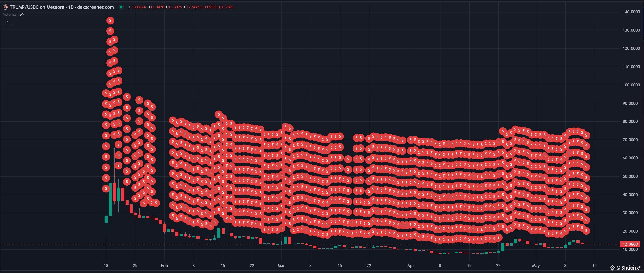
Task: Click the May label on the time axis
Action: tap(536, 266)
